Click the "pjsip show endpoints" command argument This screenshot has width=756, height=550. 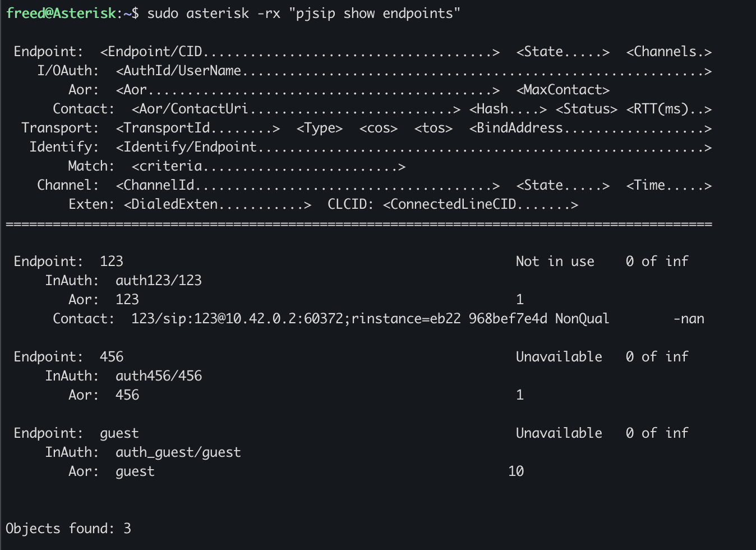pyautogui.click(x=375, y=13)
